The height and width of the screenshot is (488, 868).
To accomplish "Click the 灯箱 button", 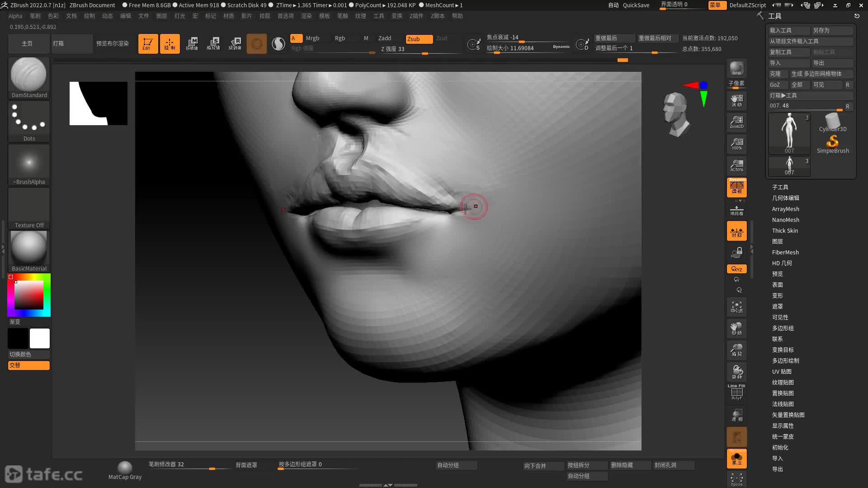I will point(72,44).
